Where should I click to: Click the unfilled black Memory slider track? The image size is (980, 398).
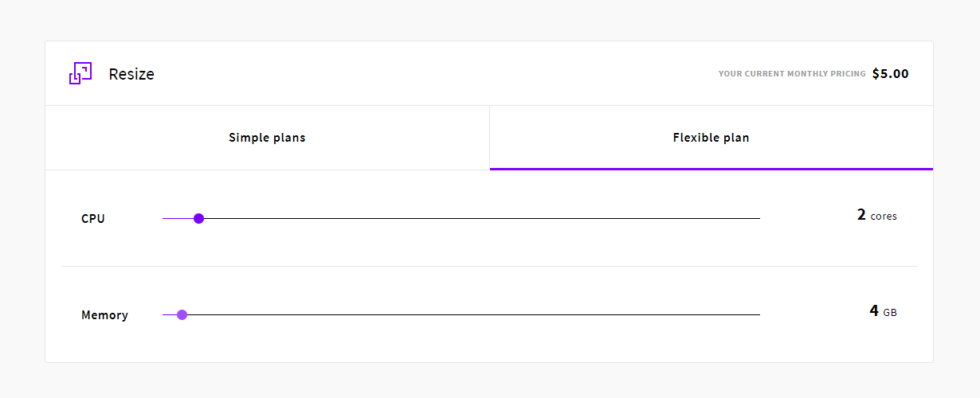pos(478,314)
